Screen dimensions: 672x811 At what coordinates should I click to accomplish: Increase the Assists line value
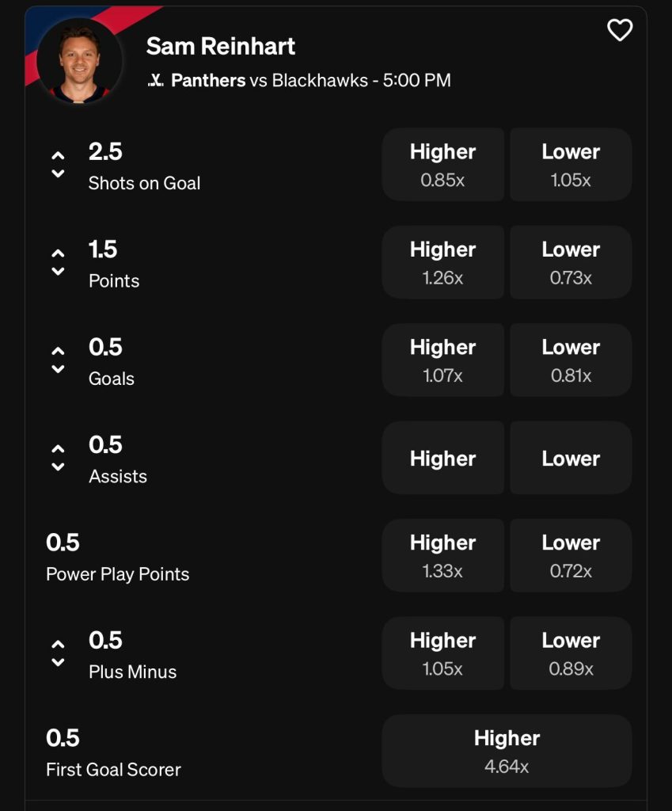click(58, 449)
